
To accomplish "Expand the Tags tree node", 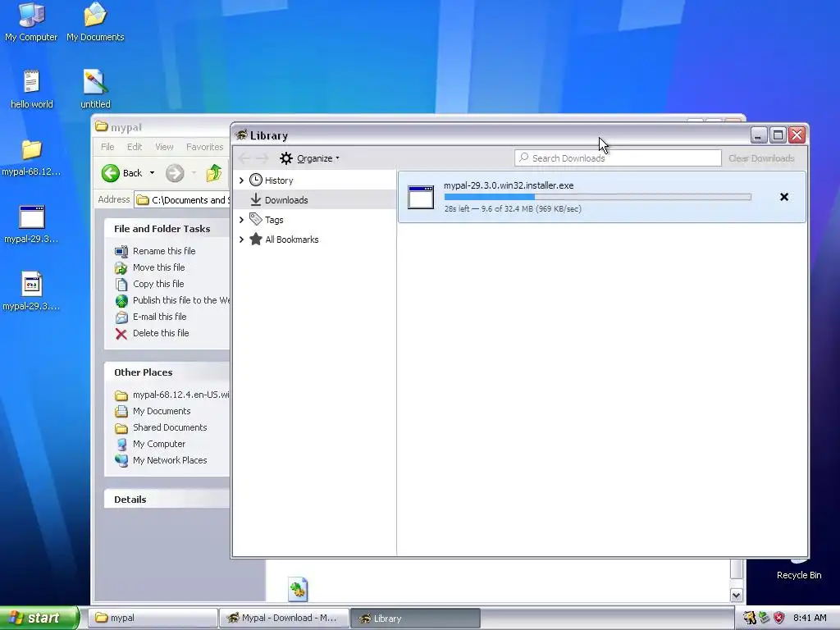I will [242, 220].
